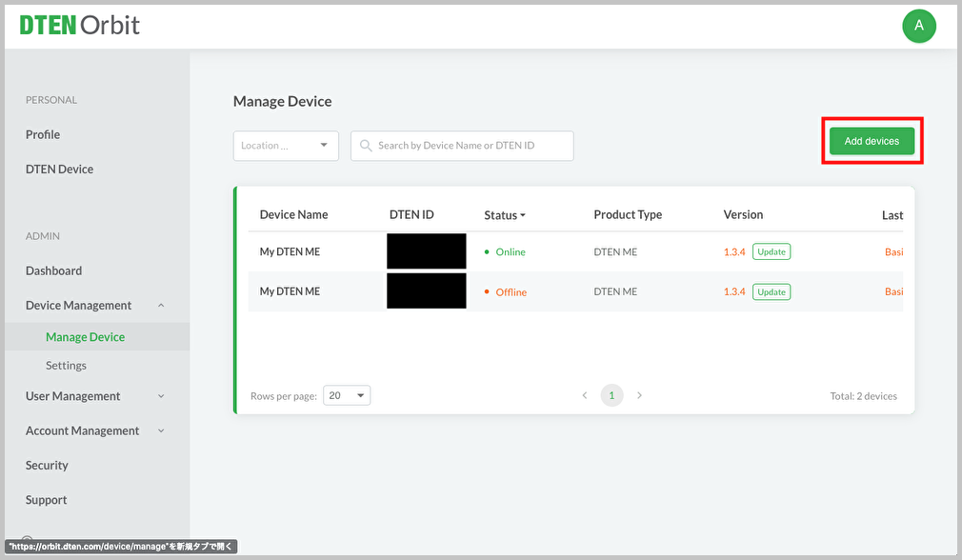This screenshot has width=962, height=560.
Task: Click the search magnifier icon
Action: [366, 146]
